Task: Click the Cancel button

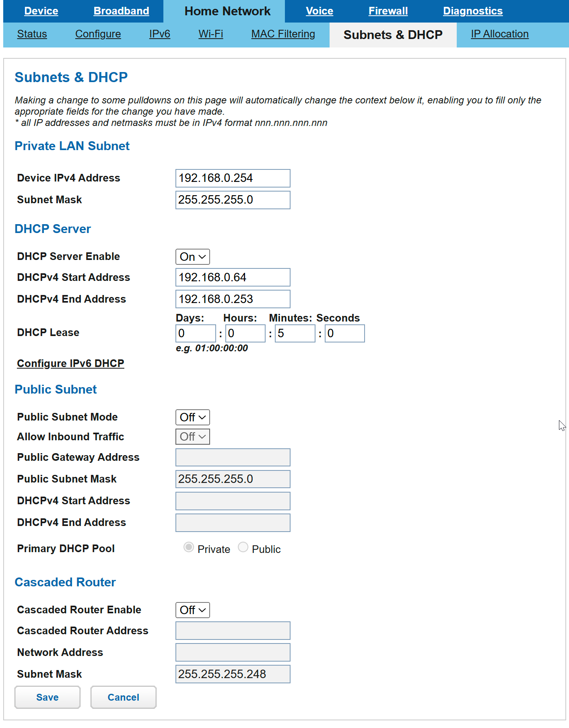Action: (123, 697)
